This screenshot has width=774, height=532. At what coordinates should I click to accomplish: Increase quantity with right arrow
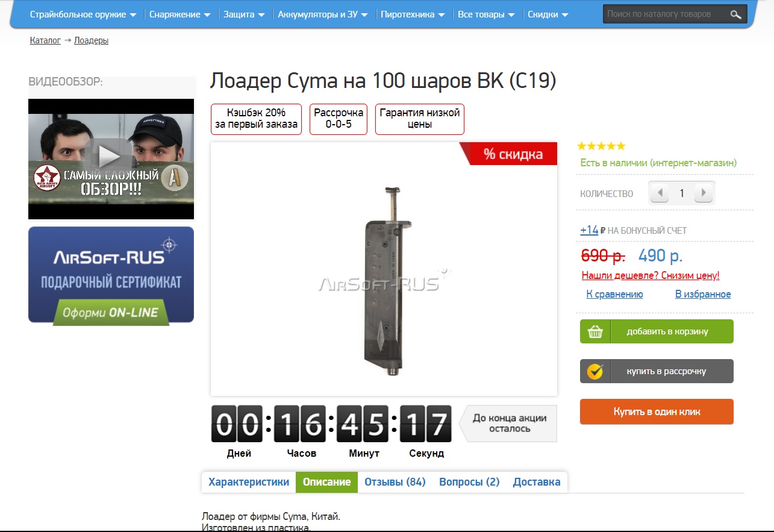click(x=704, y=193)
